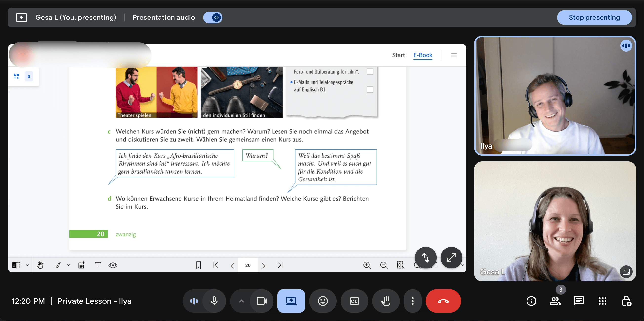Toggle annotation visibility with the eye icon
Viewport: 644px width, 321px height.
pyautogui.click(x=113, y=265)
